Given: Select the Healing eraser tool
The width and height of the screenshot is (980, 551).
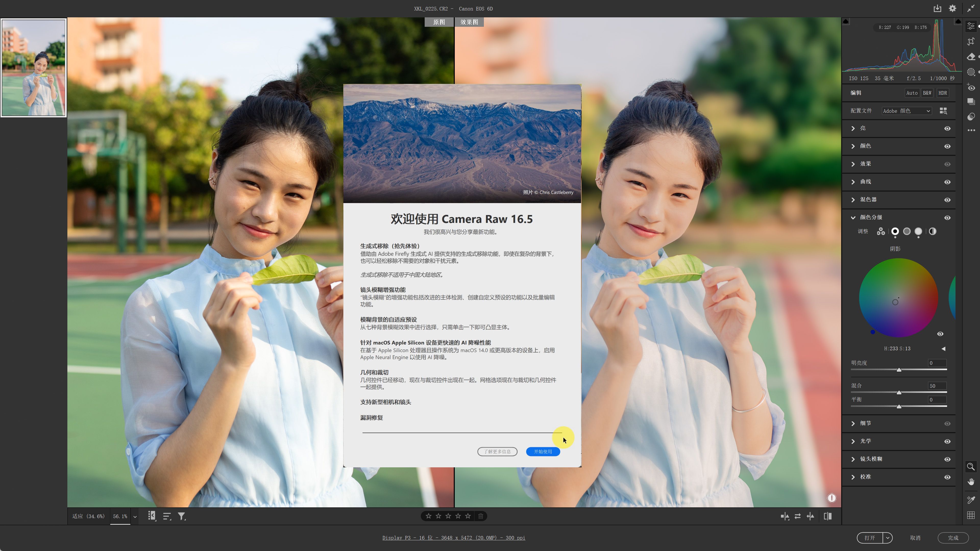Looking at the screenshot, I should [971, 57].
